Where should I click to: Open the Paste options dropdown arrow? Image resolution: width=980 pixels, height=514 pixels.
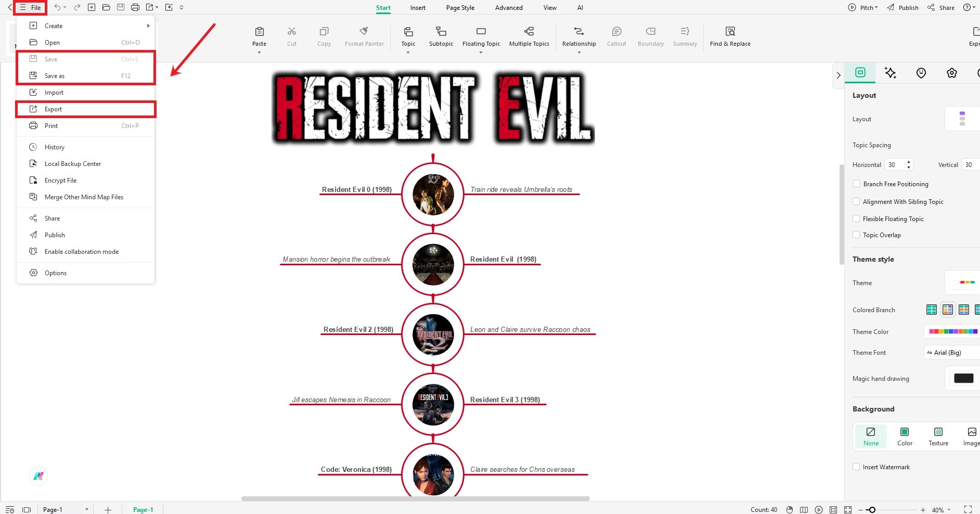pyautogui.click(x=259, y=53)
